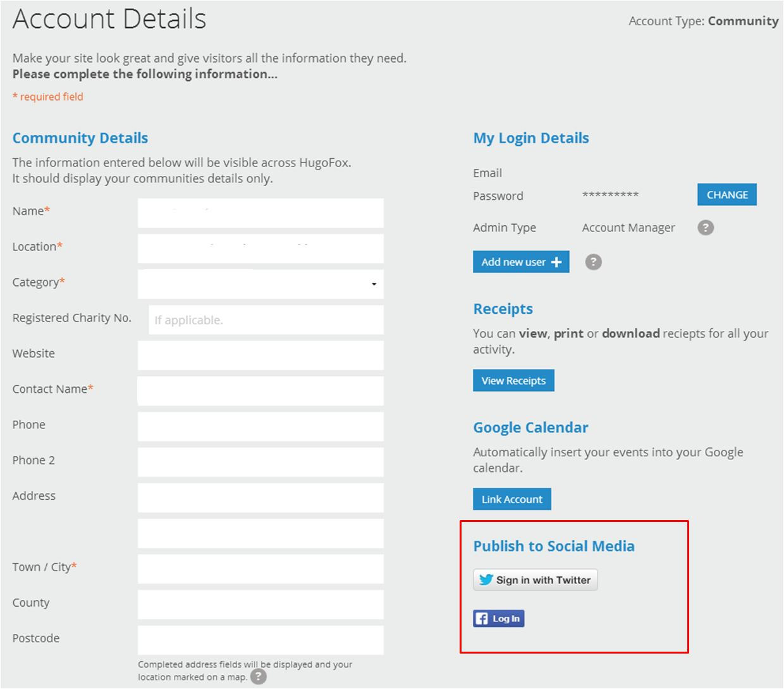The width and height of the screenshot is (784, 689).
Task: Click the Location input field
Action: 260,248
